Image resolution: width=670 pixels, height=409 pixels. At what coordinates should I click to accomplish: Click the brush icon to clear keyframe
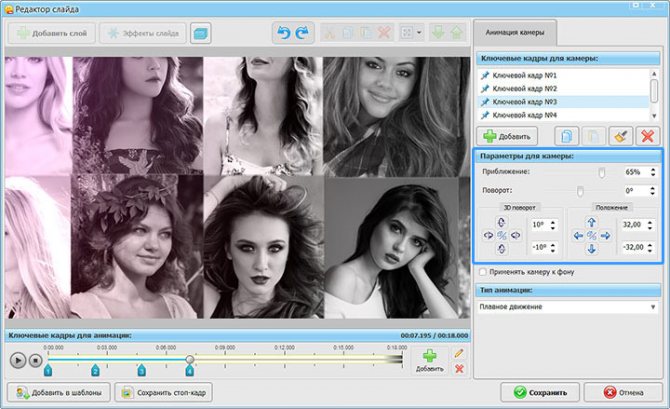(620, 135)
